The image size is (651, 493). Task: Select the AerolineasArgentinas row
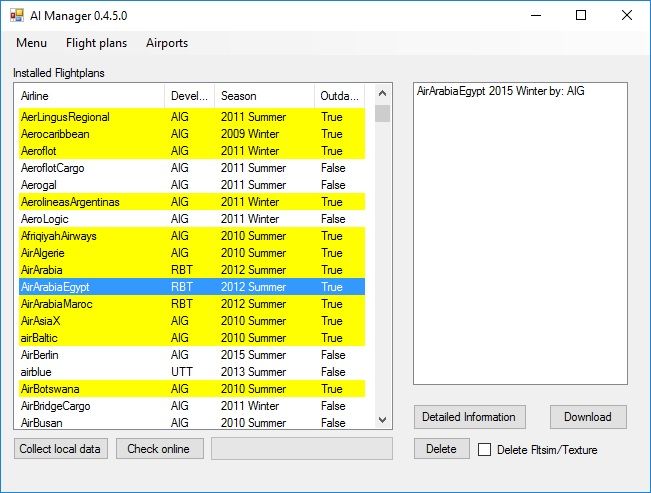pyautogui.click(x=192, y=202)
